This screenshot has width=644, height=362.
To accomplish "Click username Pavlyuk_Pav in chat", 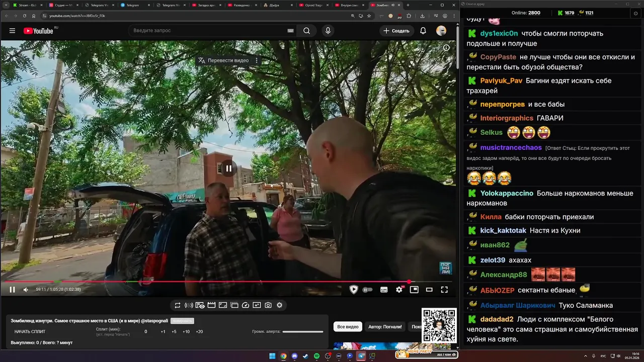I will 501,80.
